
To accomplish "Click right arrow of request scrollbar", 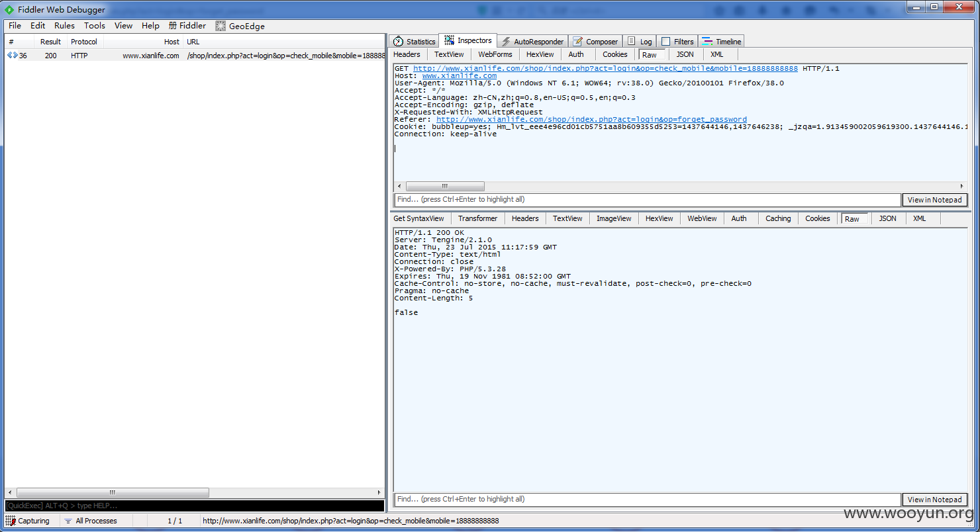I will pos(962,186).
